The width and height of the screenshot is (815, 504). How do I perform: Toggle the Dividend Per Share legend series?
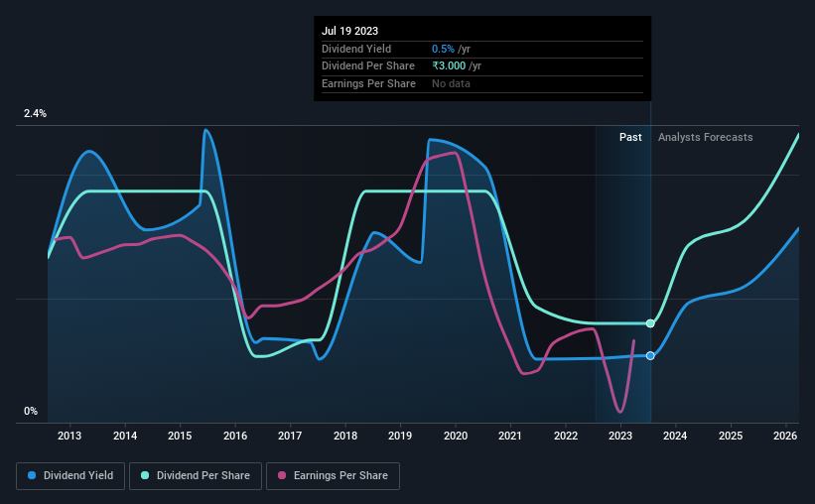[196, 476]
